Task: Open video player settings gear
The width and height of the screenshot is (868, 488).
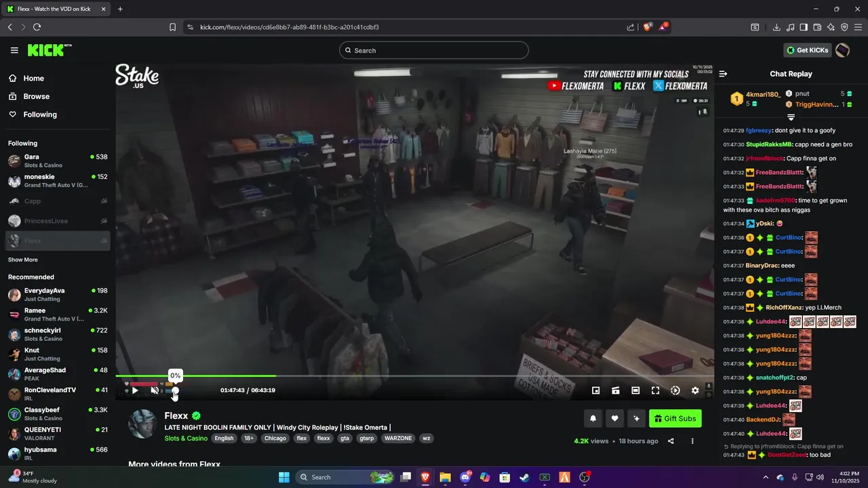Action: [695, 390]
